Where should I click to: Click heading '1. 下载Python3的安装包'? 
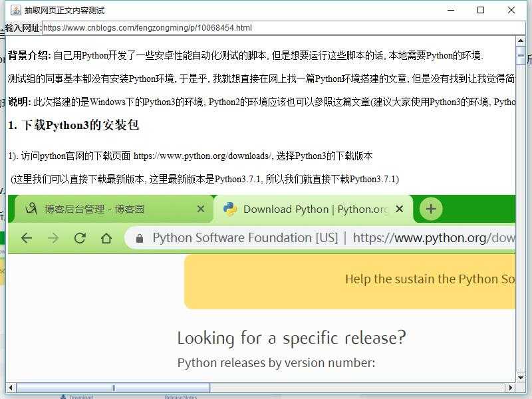click(73, 125)
